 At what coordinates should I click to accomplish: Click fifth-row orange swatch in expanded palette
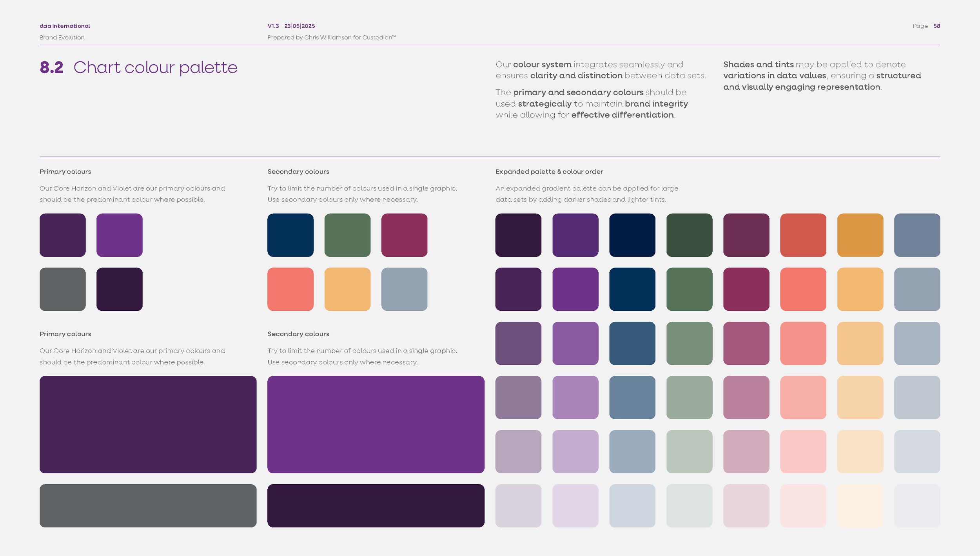pos(860,451)
